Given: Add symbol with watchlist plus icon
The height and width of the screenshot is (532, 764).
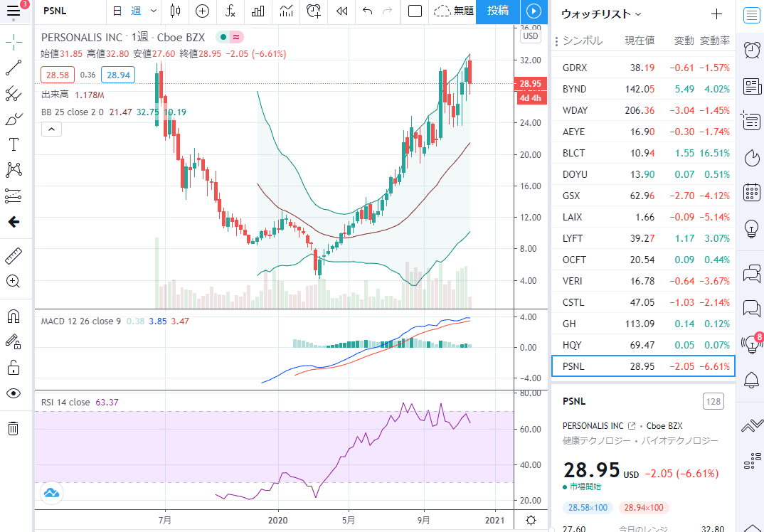Looking at the screenshot, I should point(716,14).
